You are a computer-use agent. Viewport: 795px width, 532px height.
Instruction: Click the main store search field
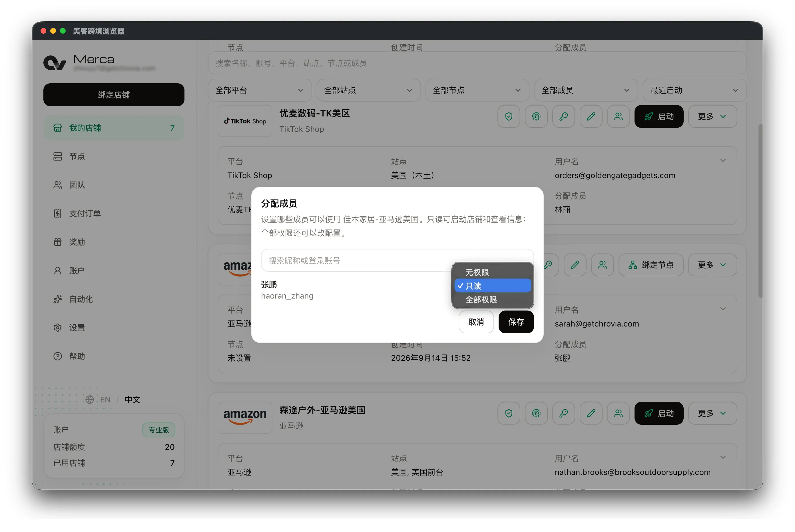pyautogui.click(x=477, y=63)
